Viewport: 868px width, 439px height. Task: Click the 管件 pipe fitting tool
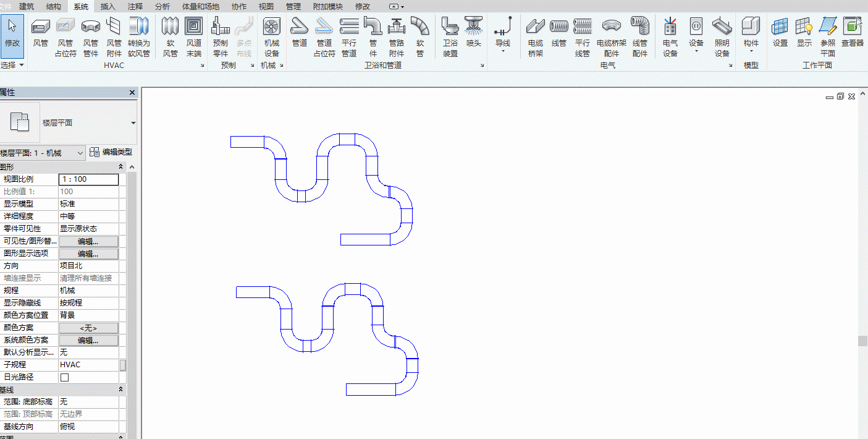click(x=373, y=36)
